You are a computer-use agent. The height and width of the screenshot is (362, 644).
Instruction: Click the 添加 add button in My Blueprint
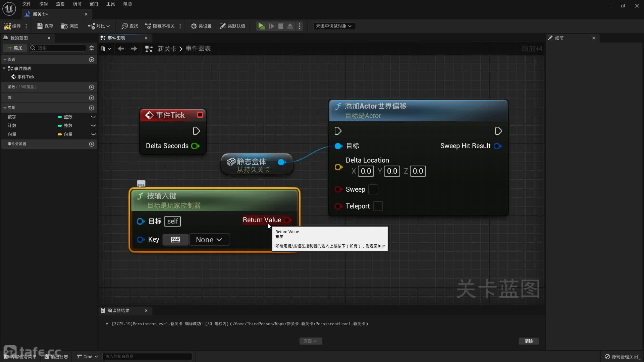tap(15, 48)
